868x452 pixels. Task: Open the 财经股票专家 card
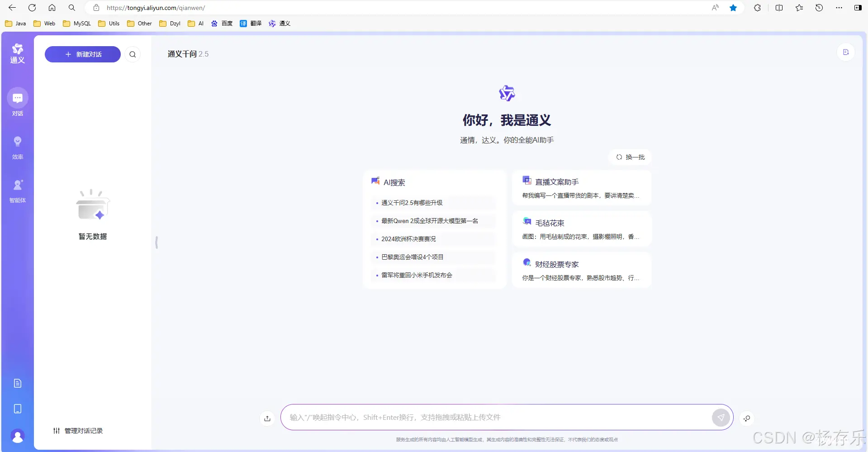582,270
